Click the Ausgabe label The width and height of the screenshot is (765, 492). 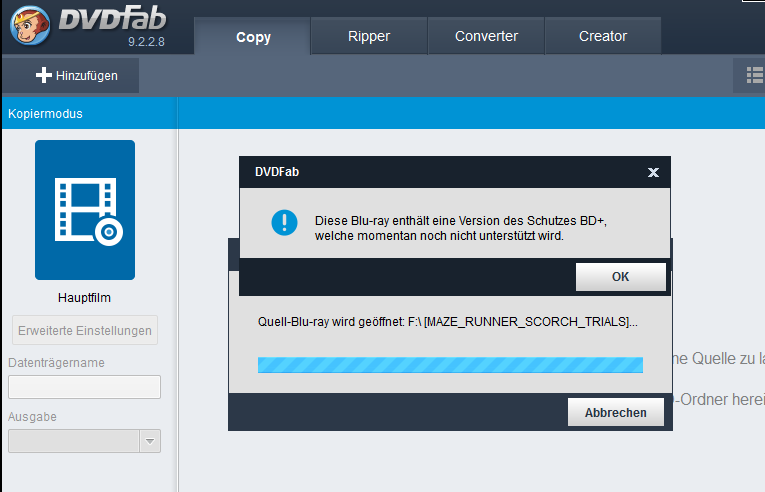(x=32, y=417)
